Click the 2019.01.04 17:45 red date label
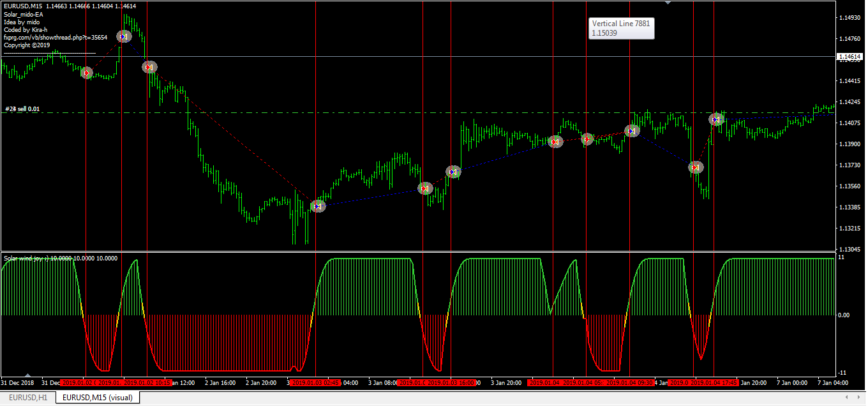This screenshot has width=868, height=406. [x=714, y=383]
